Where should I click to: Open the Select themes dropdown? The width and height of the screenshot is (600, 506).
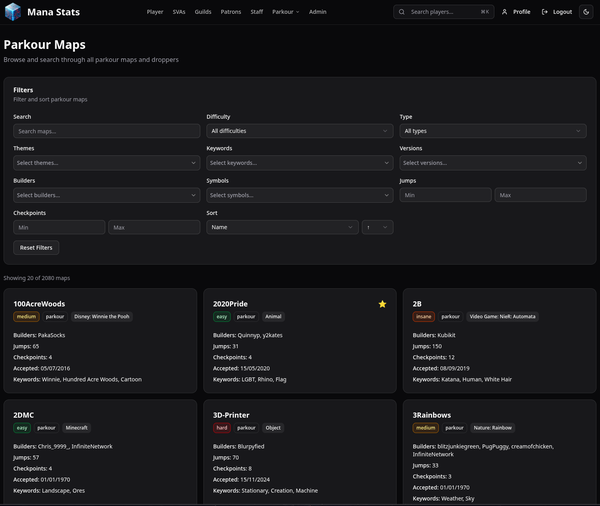coord(107,163)
